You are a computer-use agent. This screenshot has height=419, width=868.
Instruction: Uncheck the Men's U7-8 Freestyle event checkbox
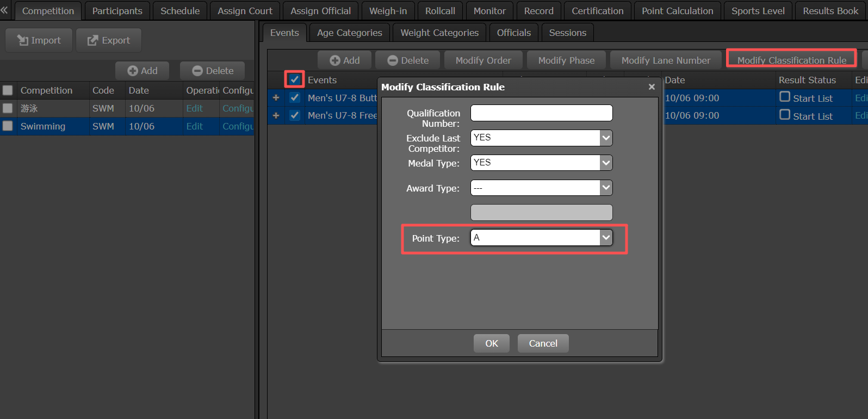(x=295, y=115)
